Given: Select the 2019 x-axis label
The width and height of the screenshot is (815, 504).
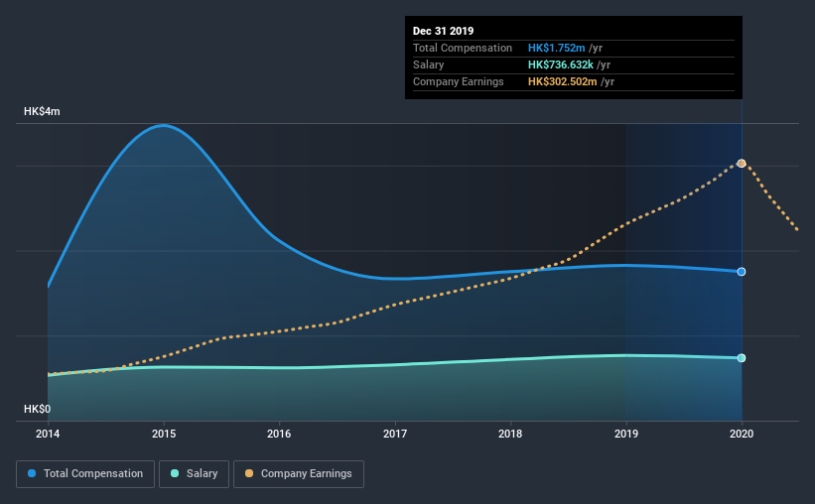Looking at the screenshot, I should 626,434.
